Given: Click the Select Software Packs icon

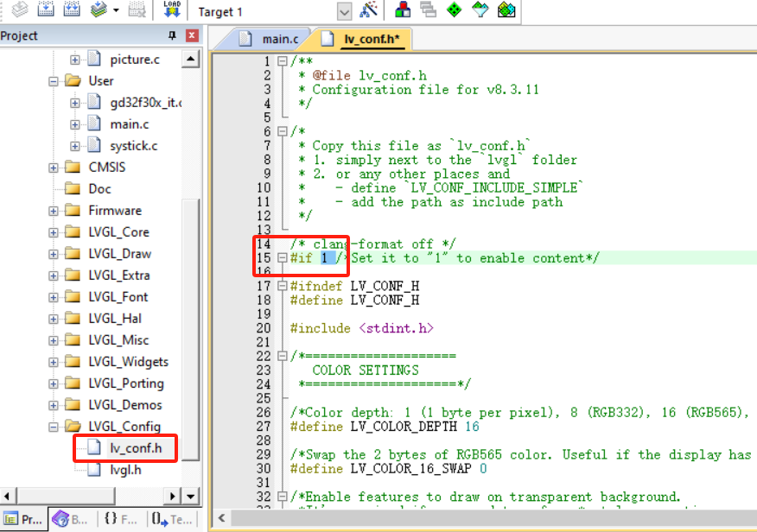Looking at the screenshot, I should [x=480, y=9].
